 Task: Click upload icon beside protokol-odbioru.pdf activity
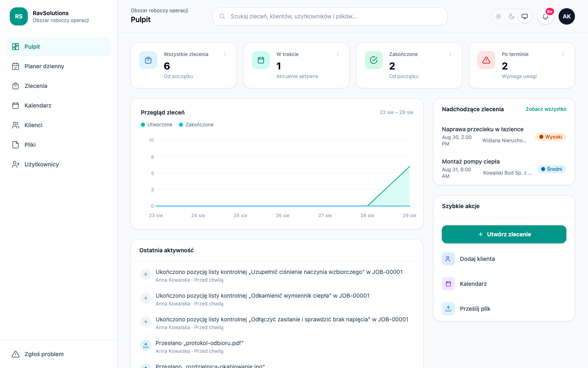146,346
